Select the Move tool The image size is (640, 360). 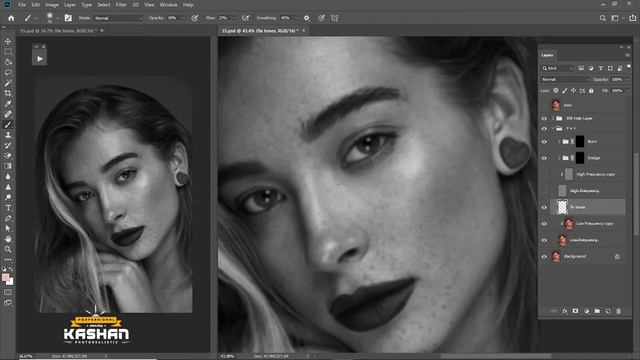(x=8, y=41)
